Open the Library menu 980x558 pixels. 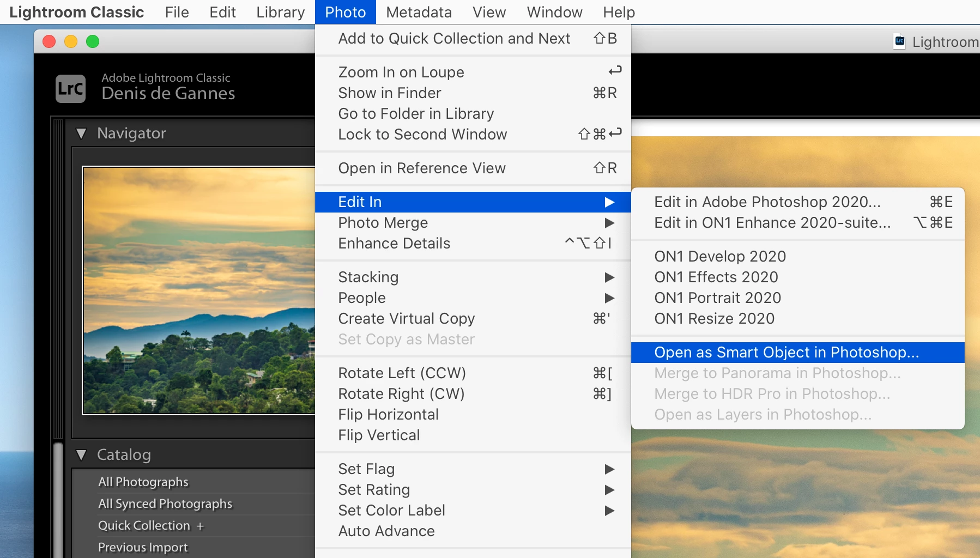pyautogui.click(x=281, y=12)
